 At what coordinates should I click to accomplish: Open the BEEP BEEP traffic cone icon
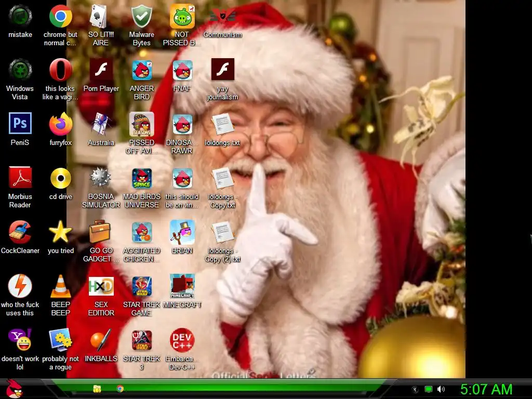[x=60, y=286]
